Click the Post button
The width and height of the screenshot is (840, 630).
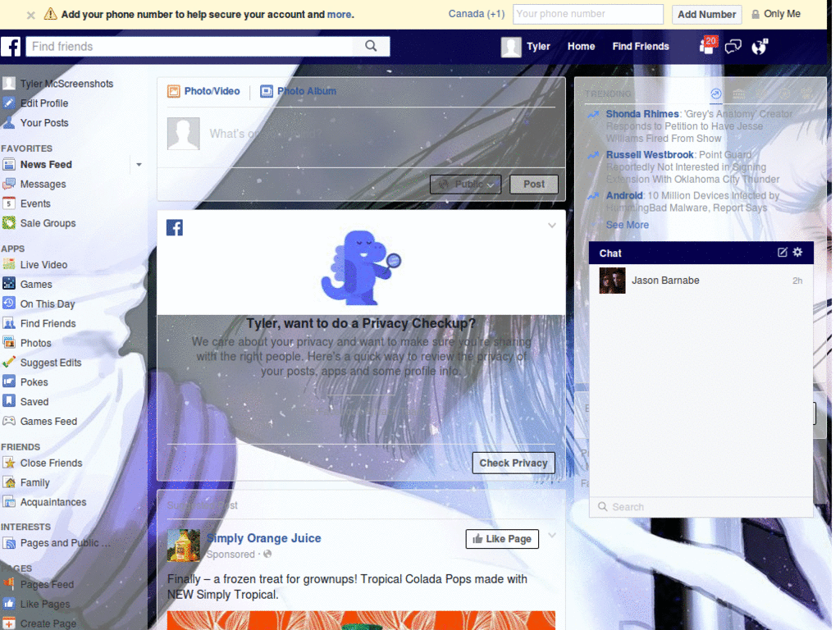coord(533,185)
